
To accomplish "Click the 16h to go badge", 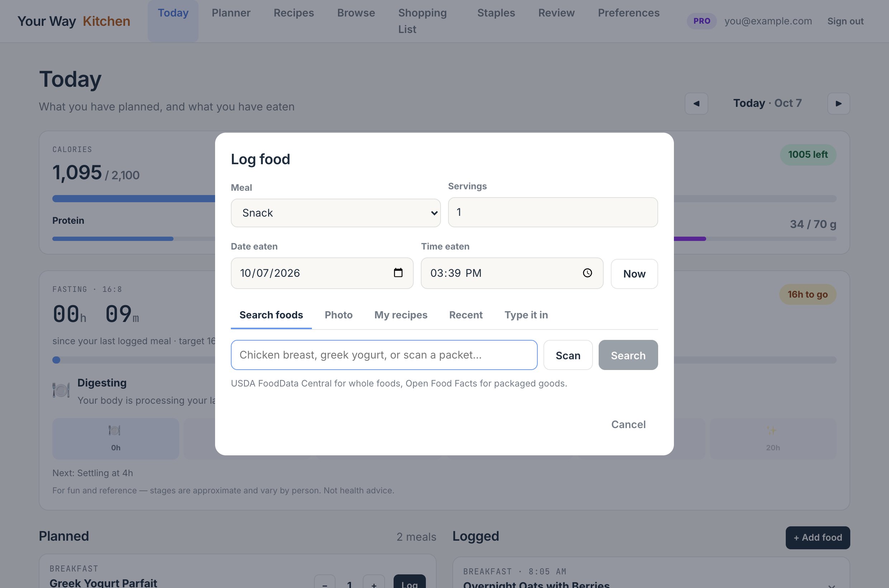I will point(808,294).
